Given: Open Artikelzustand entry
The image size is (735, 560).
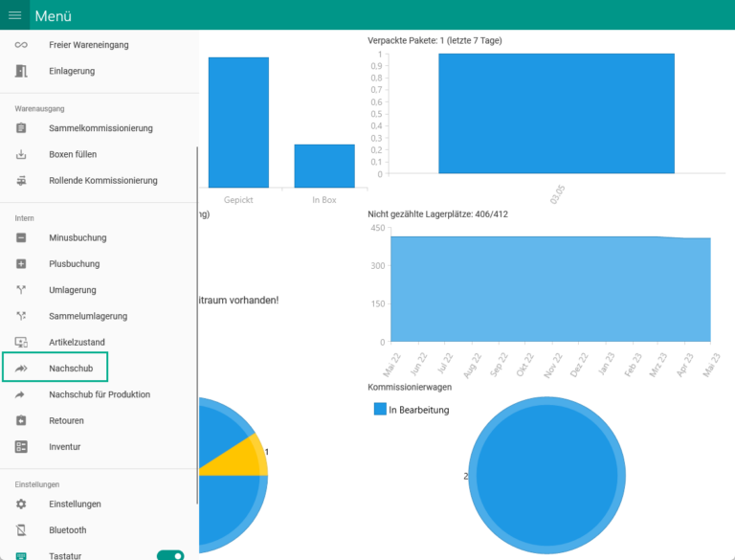Looking at the screenshot, I should pos(77,342).
